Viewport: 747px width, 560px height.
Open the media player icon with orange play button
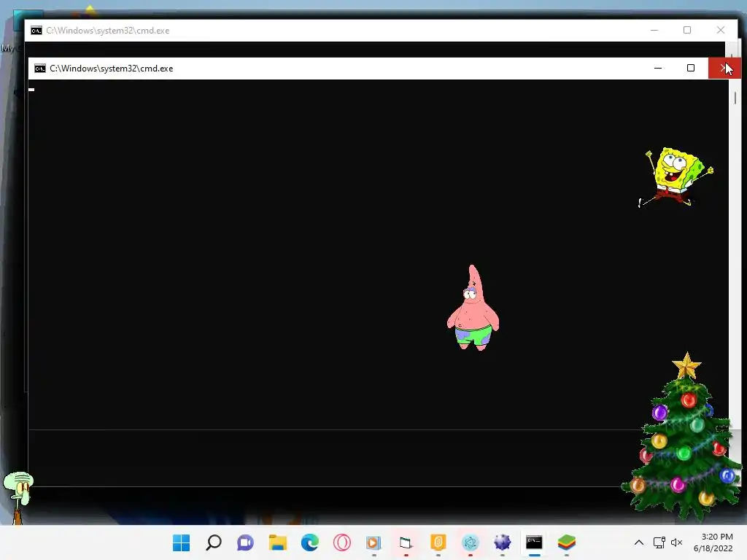[x=374, y=542]
